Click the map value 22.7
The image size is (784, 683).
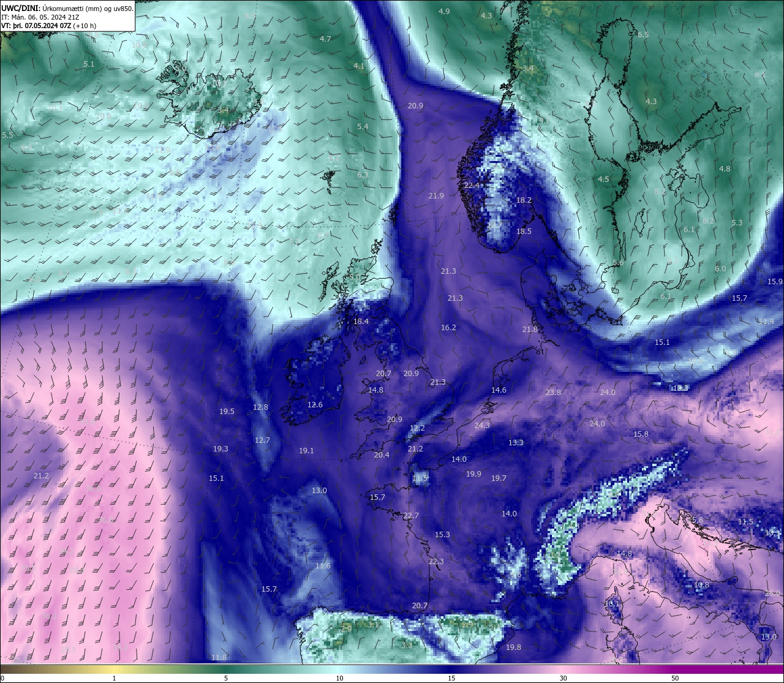click(411, 516)
